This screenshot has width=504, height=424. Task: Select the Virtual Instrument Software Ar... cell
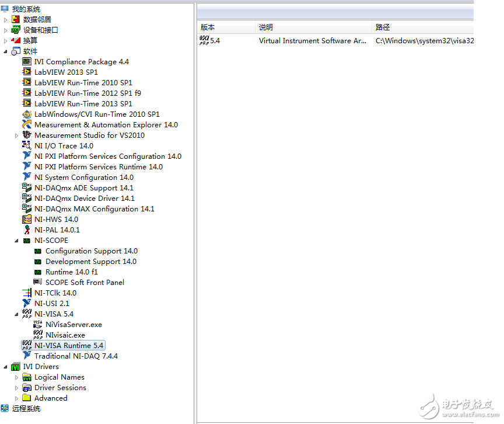pyautogui.click(x=313, y=41)
